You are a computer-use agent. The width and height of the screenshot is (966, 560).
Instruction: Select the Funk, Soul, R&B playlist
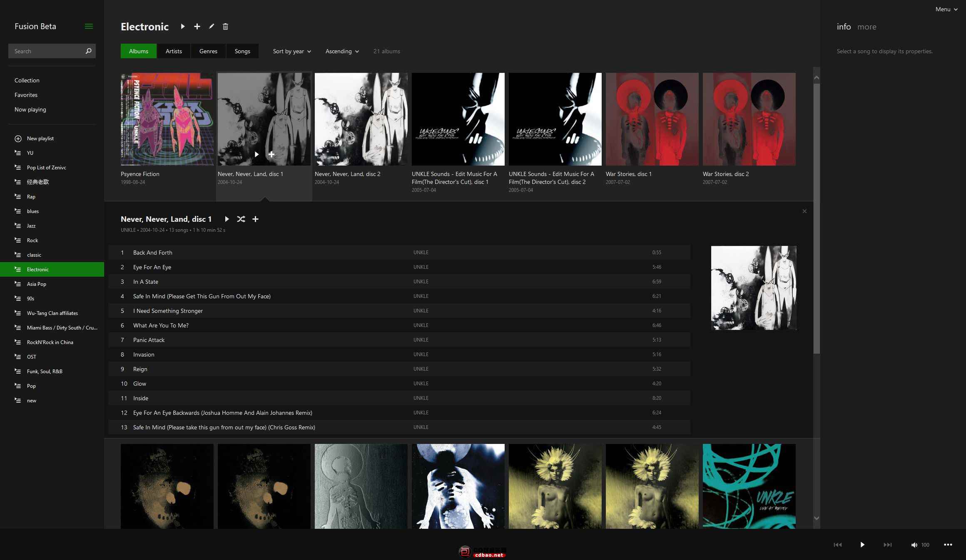pos(52,372)
